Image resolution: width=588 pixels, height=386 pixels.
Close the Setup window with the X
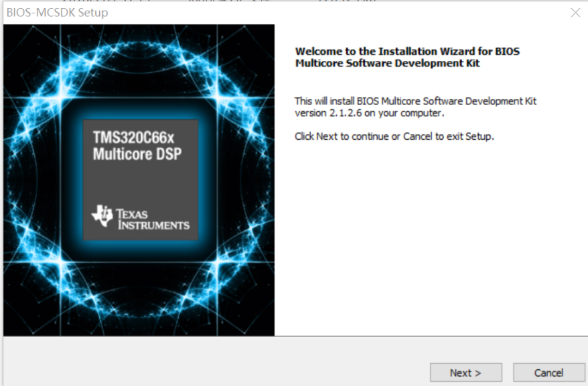pos(576,12)
